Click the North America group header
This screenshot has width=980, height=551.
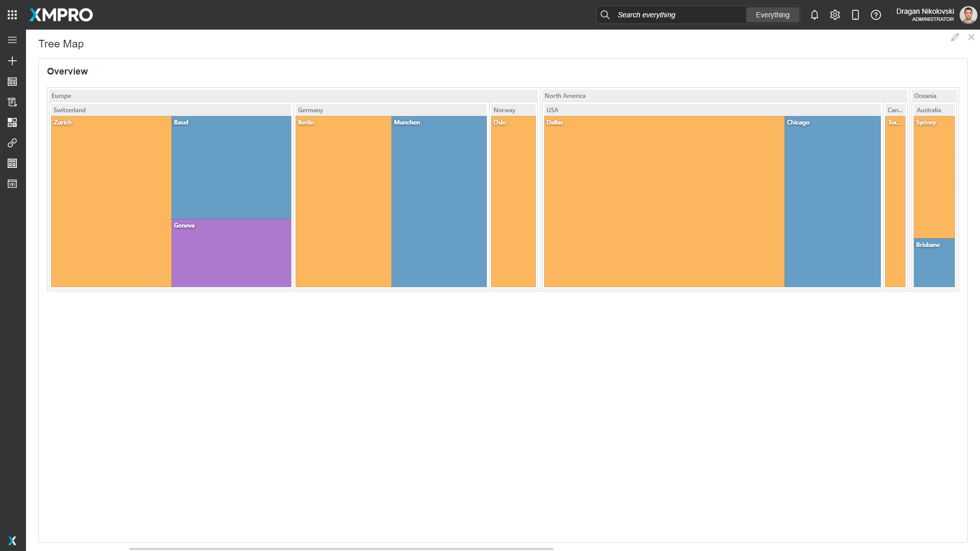click(724, 96)
